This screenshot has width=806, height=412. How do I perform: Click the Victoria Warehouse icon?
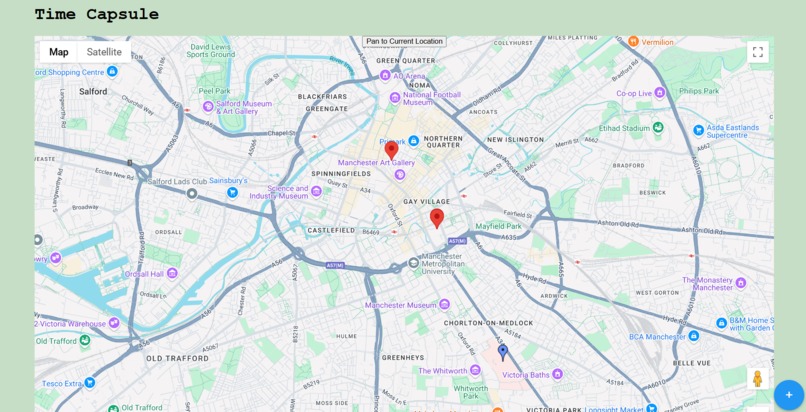(x=114, y=323)
